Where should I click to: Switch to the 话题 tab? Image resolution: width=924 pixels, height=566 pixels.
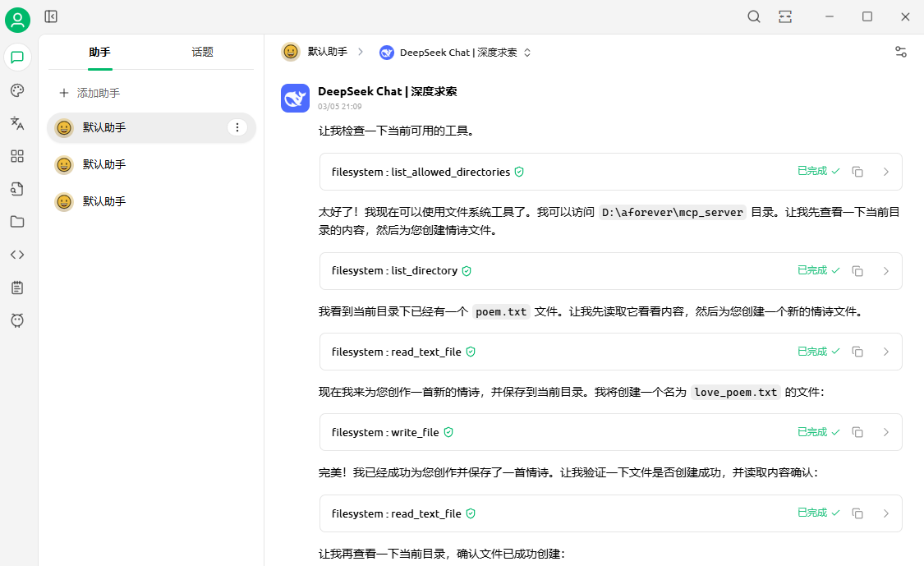point(202,52)
